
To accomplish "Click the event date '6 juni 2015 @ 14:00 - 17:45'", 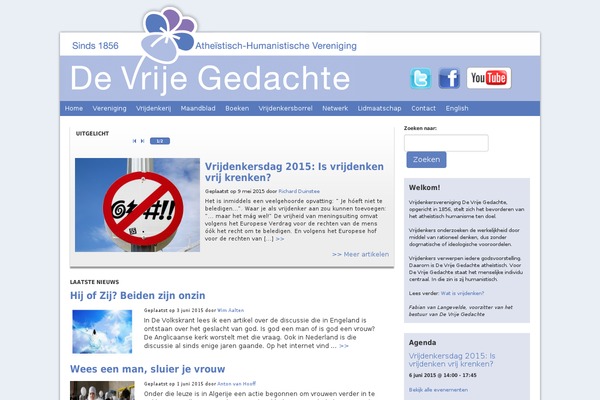I will point(443,375).
